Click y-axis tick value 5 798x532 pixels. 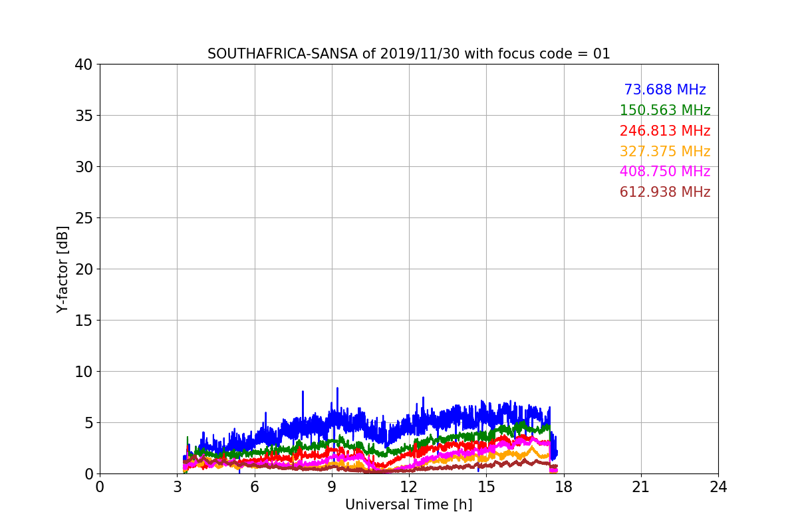tap(88, 423)
